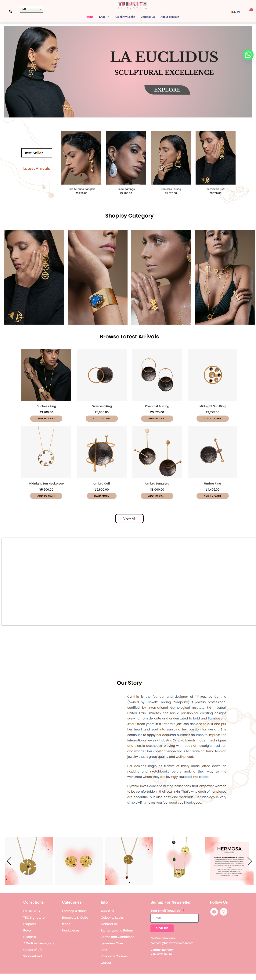This screenshot has height=980, width=256.
Task: Open the search magnifier icon
Action: 10,11
